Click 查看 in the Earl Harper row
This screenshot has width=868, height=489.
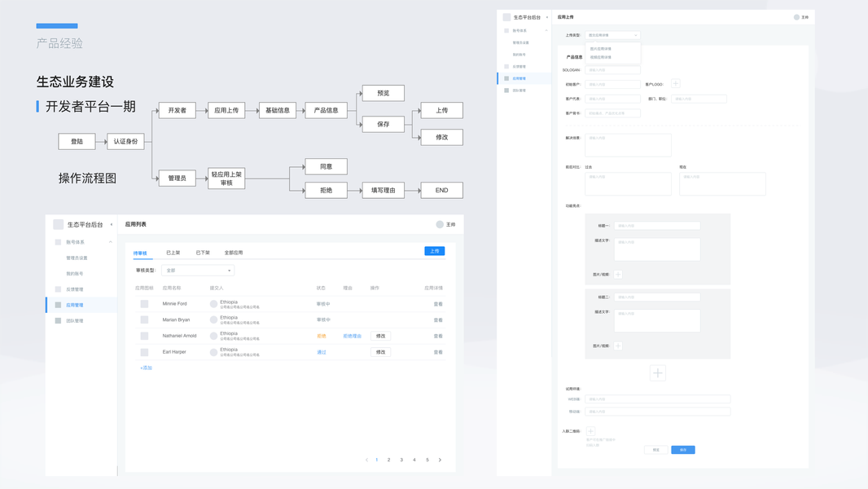click(x=438, y=352)
